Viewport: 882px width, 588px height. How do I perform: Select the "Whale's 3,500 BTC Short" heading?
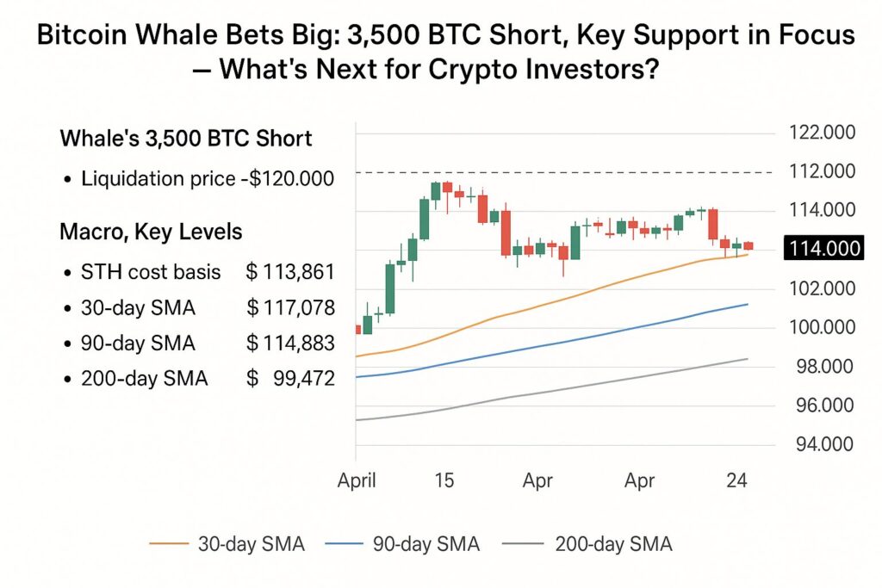[x=185, y=139]
